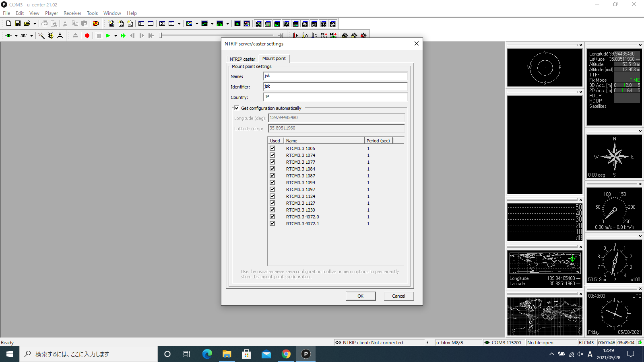Screen dimensions: 644x362
Task: Click the green Play button in player toolbar
Action: (107, 36)
